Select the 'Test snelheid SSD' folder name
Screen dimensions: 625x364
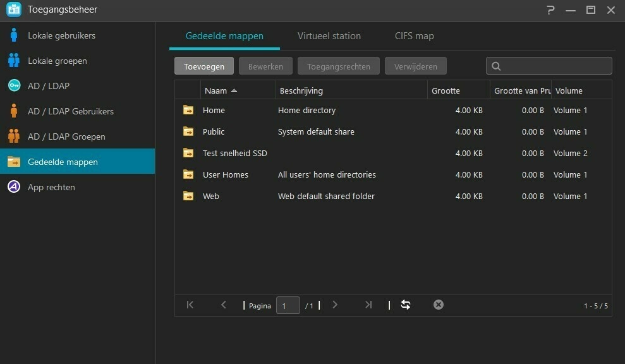point(235,153)
